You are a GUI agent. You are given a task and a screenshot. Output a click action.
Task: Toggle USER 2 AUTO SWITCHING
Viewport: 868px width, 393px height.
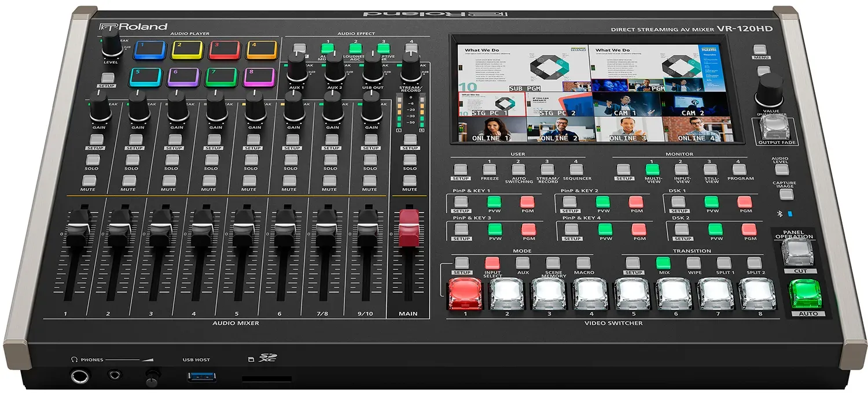tap(518, 169)
